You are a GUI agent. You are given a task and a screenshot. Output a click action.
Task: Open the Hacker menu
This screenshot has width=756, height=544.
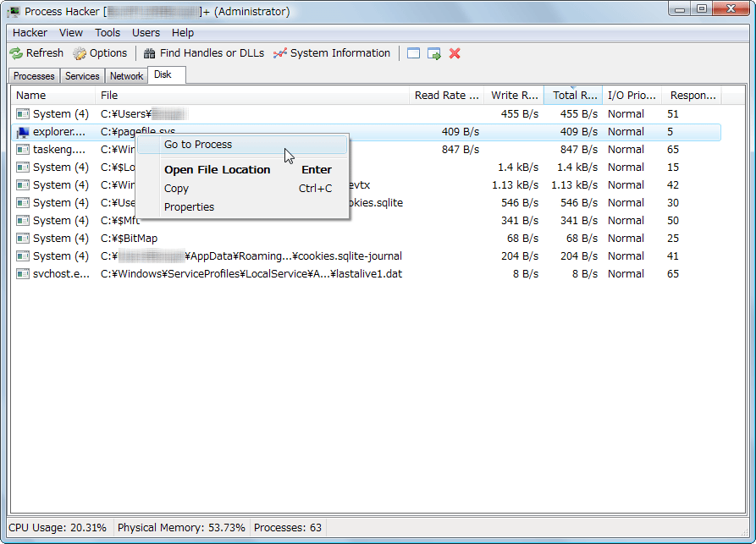(30, 33)
